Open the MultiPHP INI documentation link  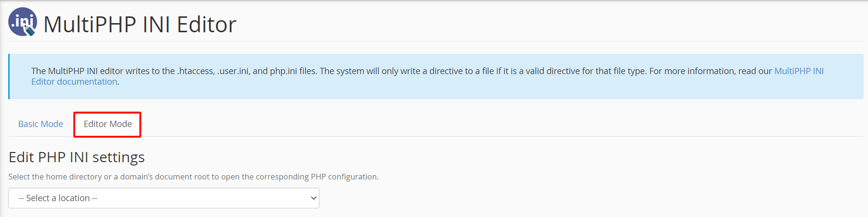tap(799, 71)
